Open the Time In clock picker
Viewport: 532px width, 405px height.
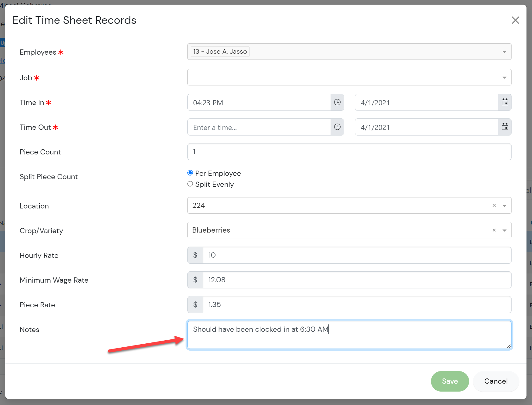point(337,102)
